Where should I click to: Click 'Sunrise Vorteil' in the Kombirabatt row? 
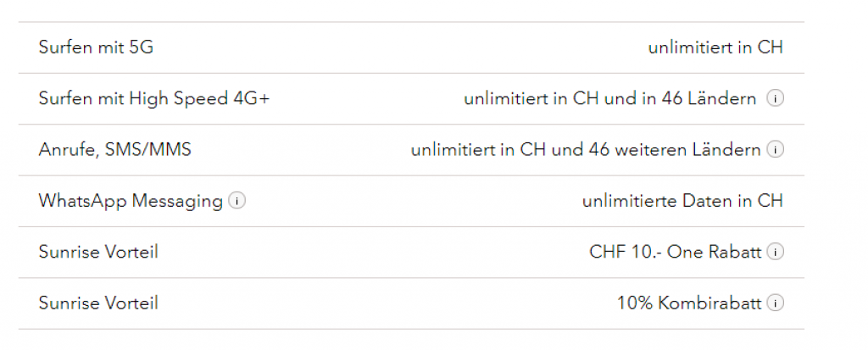tap(98, 303)
